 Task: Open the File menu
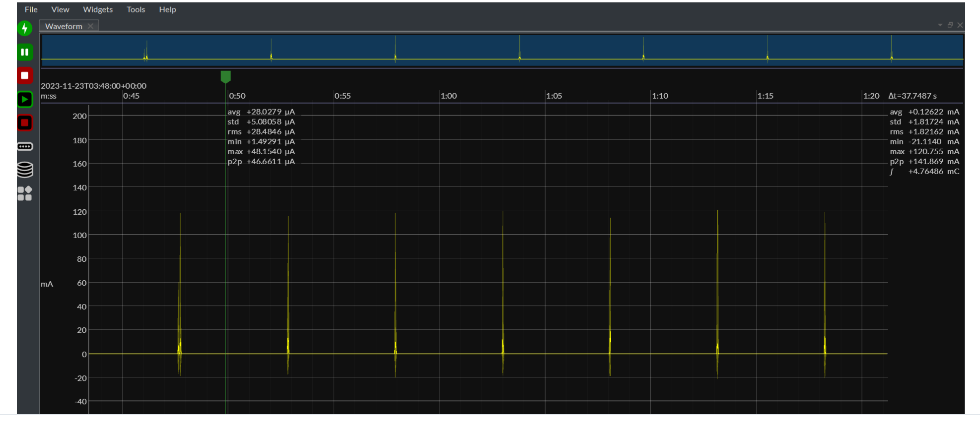(31, 9)
